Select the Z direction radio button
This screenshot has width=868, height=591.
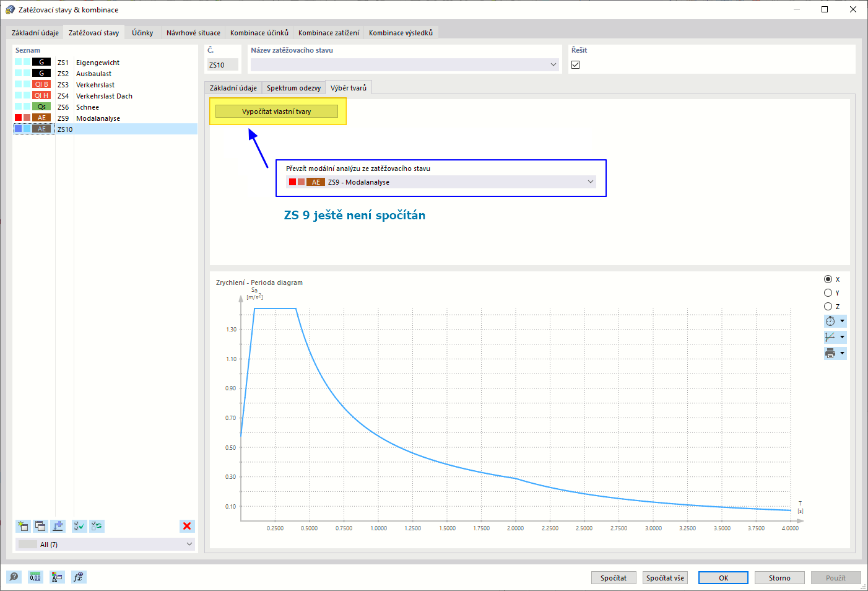pos(828,307)
